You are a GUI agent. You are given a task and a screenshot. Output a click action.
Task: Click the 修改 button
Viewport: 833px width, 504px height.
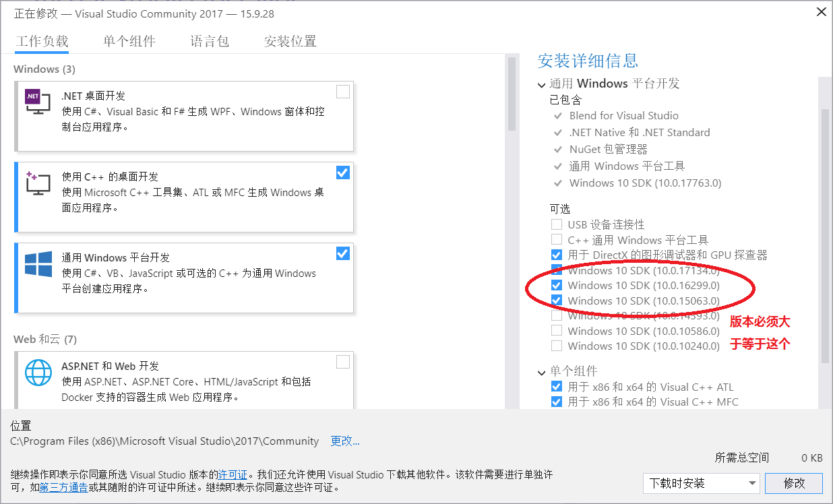794,483
